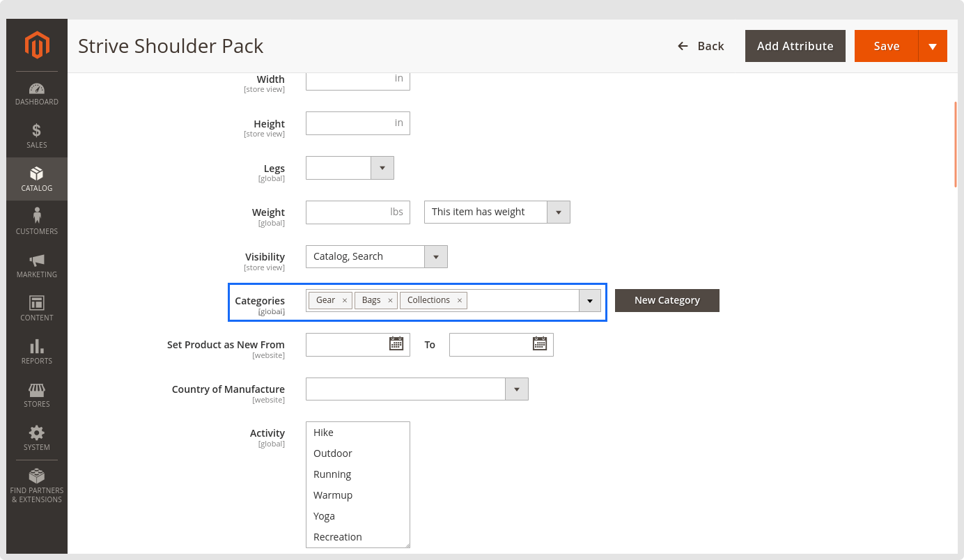This screenshot has height=560, width=964.
Task: Go to Content in the sidebar menu
Action: tap(37, 308)
